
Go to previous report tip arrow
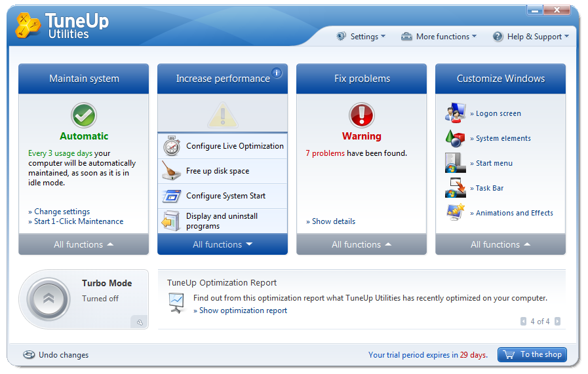pos(523,321)
